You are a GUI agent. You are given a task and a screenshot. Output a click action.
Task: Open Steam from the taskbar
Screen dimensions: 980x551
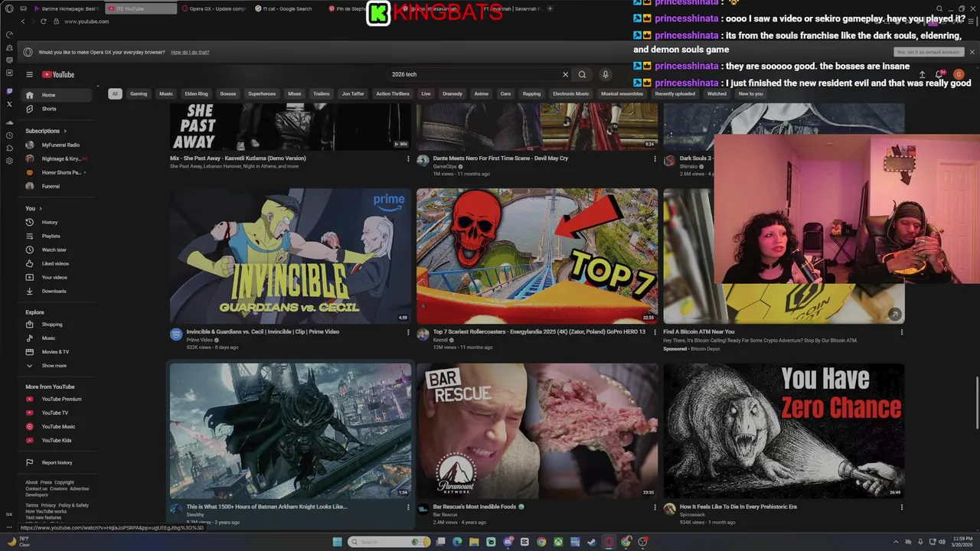click(x=592, y=542)
